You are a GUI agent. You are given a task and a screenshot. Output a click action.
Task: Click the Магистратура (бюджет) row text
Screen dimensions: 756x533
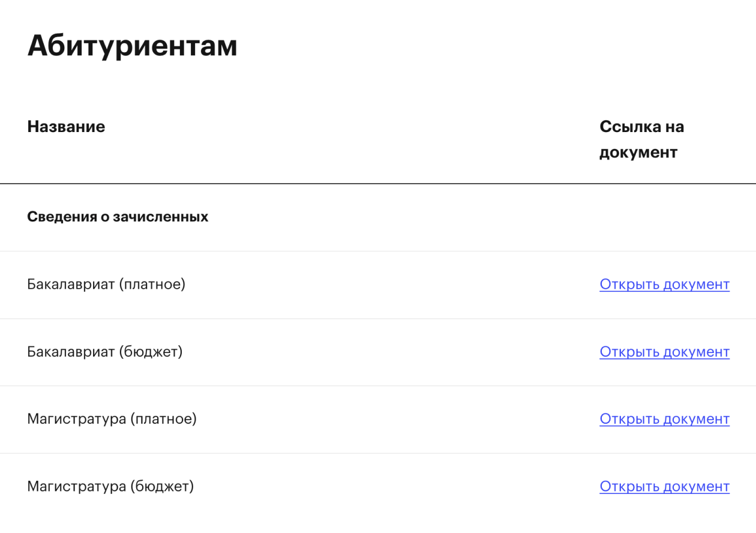(110, 486)
